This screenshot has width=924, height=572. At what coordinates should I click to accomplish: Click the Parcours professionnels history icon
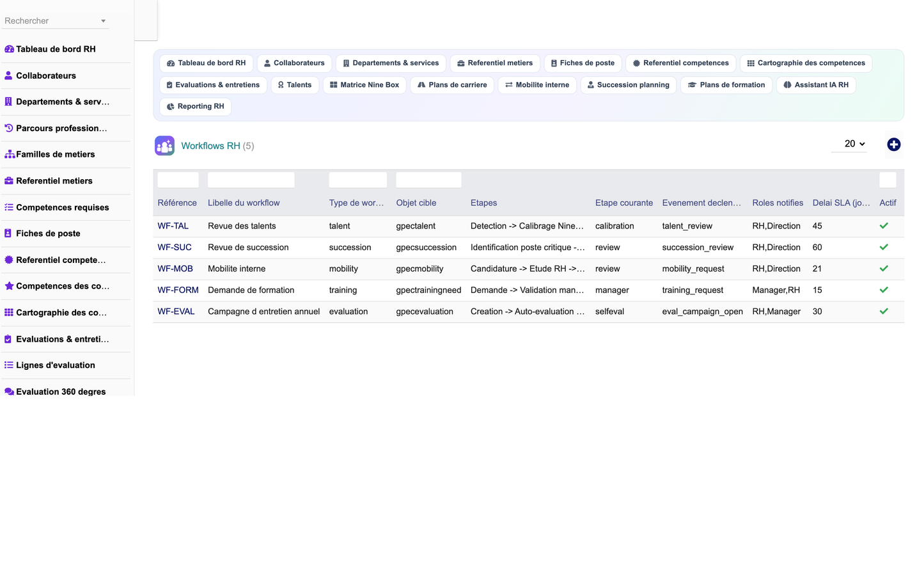point(9,128)
